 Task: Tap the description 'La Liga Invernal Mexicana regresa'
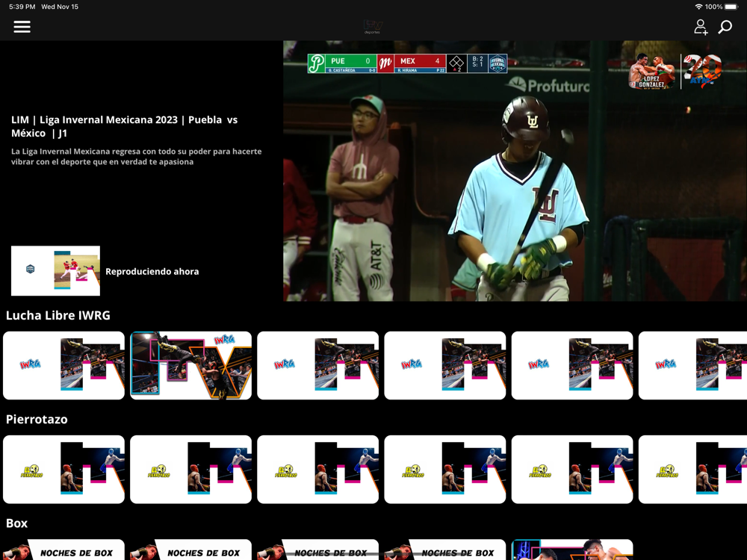point(136,157)
